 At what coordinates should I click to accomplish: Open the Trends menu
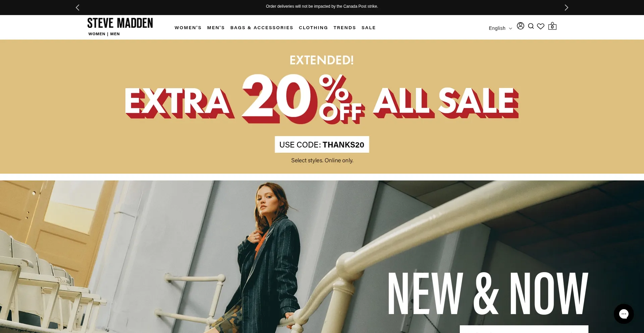[344, 27]
